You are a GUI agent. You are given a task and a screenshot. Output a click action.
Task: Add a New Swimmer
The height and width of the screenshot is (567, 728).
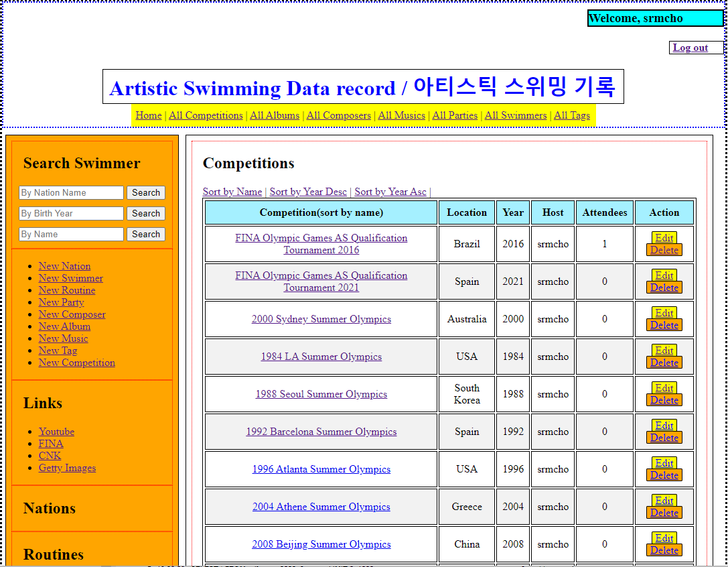point(71,278)
